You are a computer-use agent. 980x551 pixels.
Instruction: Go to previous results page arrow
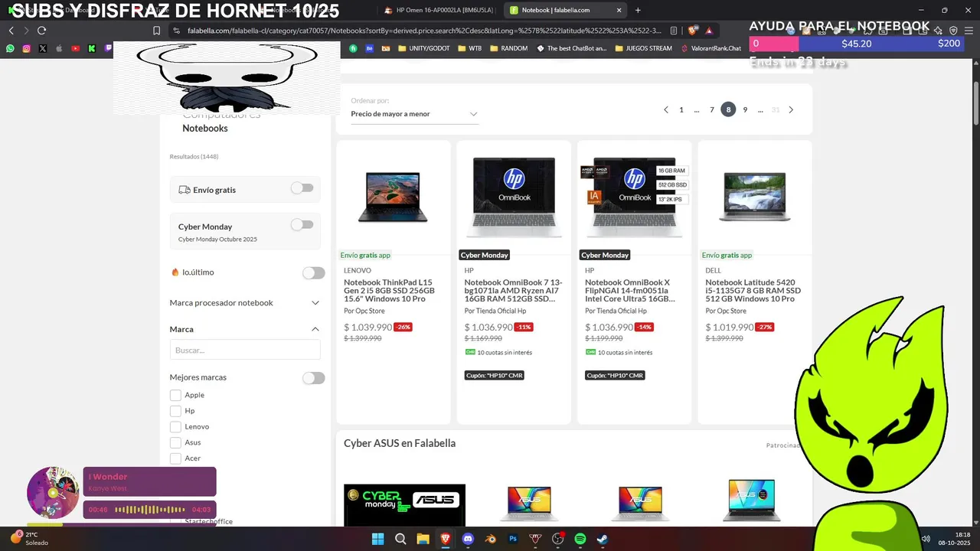click(666, 109)
